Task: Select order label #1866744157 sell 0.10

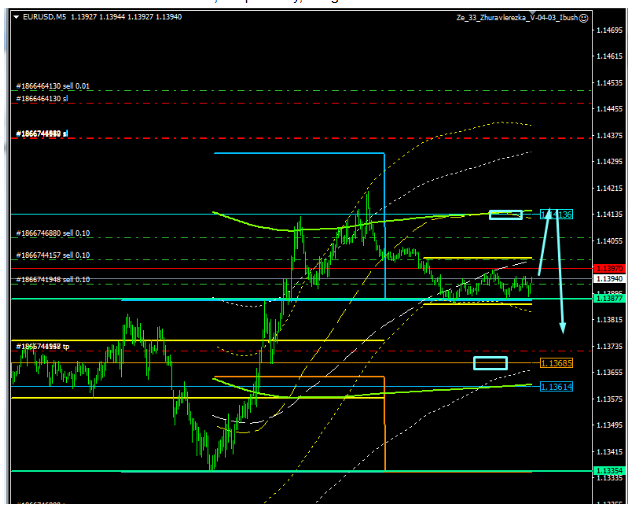Action: coord(53,255)
